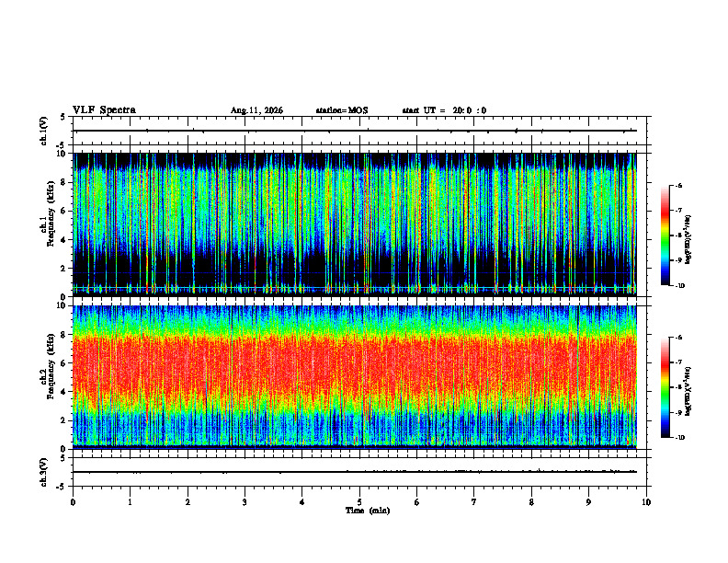Screen dimensions: 728x563
Task: Click the "ch.1(V)" waveform axis label
Action: point(43,131)
